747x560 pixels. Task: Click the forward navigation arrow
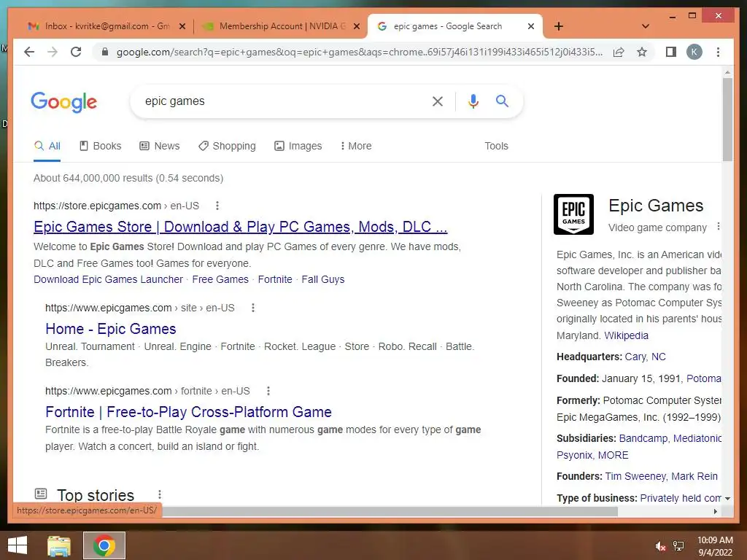(53, 52)
